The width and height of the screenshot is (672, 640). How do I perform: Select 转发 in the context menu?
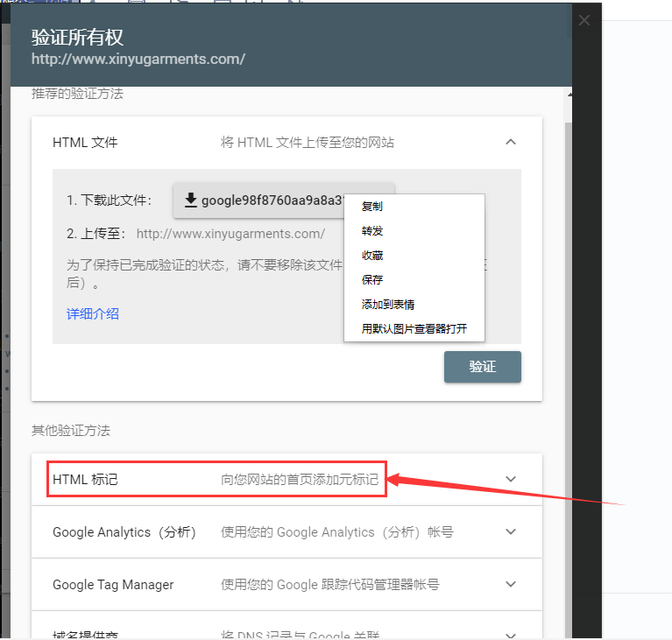pyautogui.click(x=371, y=231)
